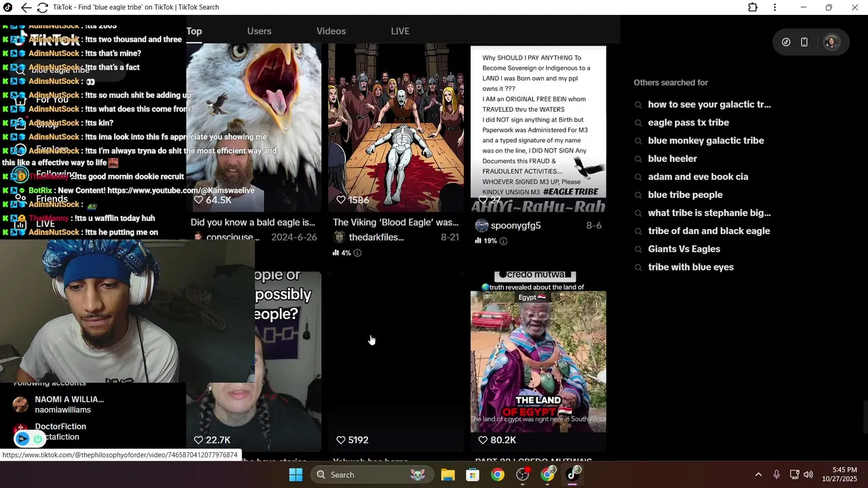Open the Windows Start menu
This screenshot has width=868, height=488.
(296, 474)
